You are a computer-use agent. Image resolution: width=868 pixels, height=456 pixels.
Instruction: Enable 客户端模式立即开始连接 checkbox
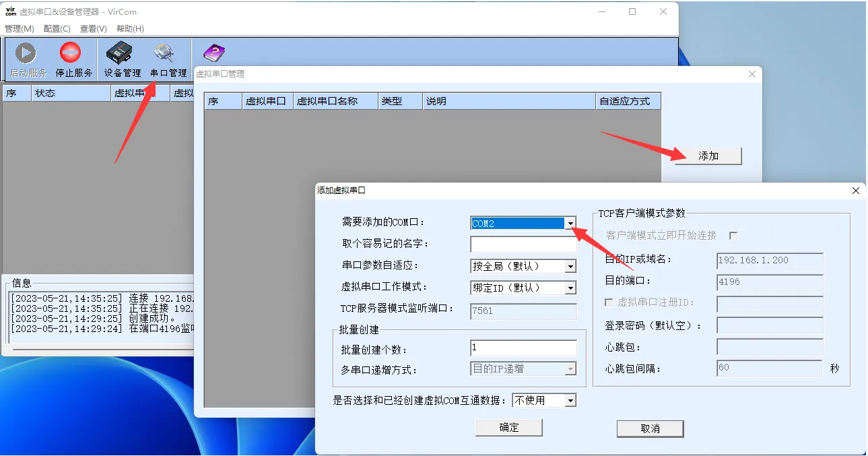tap(733, 235)
